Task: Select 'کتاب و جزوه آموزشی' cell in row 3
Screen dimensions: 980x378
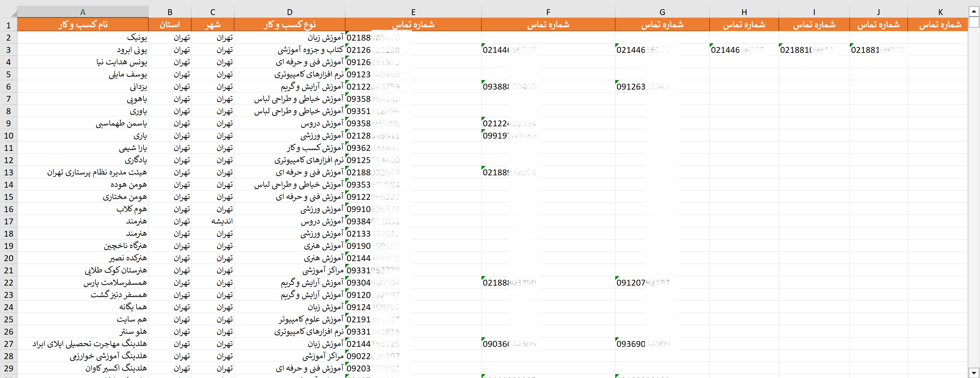Action: 289,50
